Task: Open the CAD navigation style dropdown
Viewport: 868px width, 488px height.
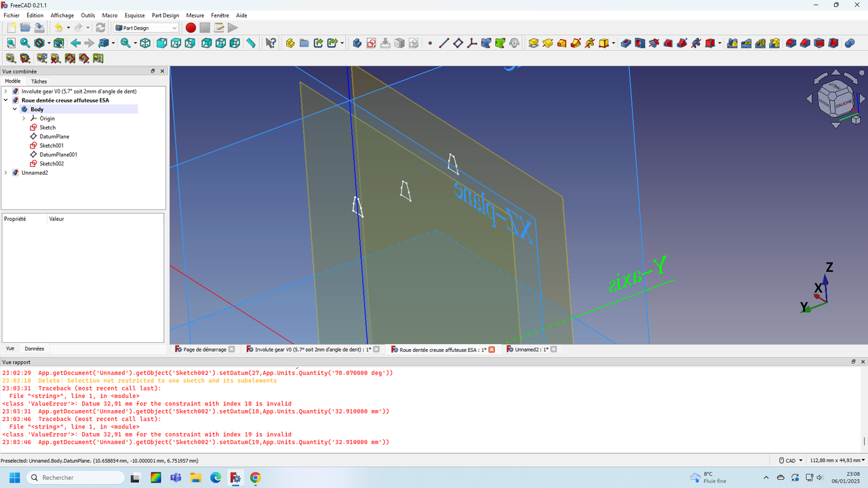Action: [790, 460]
